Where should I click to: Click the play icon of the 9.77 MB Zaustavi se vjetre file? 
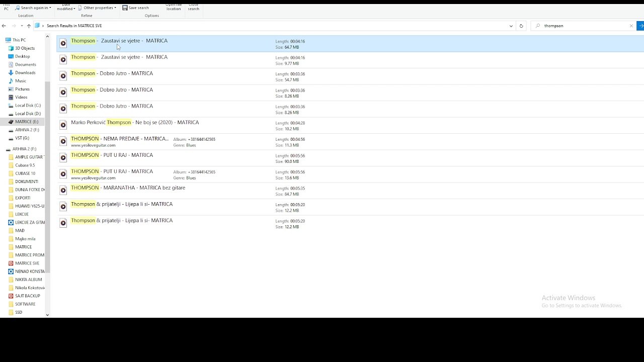(x=63, y=60)
